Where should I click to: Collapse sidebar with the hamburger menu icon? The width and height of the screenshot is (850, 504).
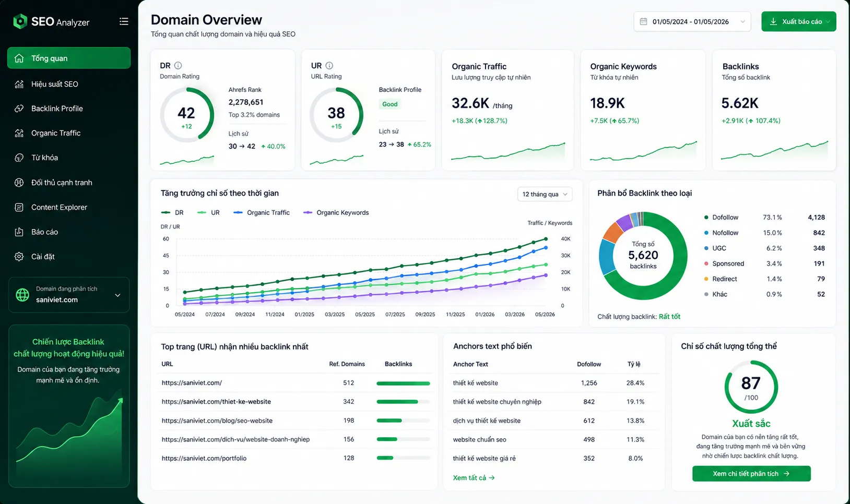pos(124,21)
